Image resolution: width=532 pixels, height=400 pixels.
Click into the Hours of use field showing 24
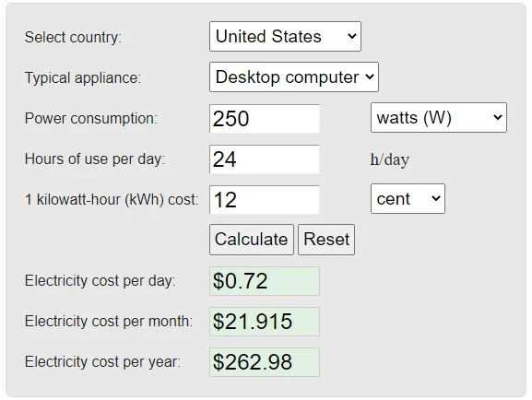click(265, 159)
